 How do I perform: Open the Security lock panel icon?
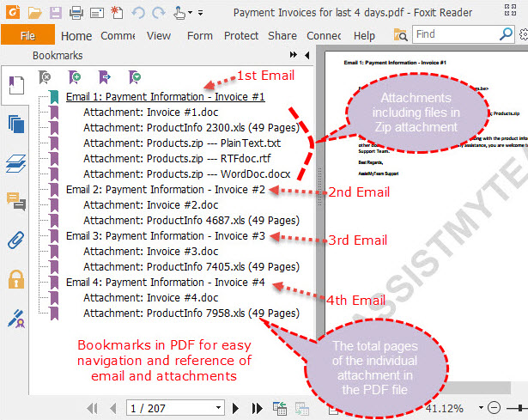tap(16, 278)
